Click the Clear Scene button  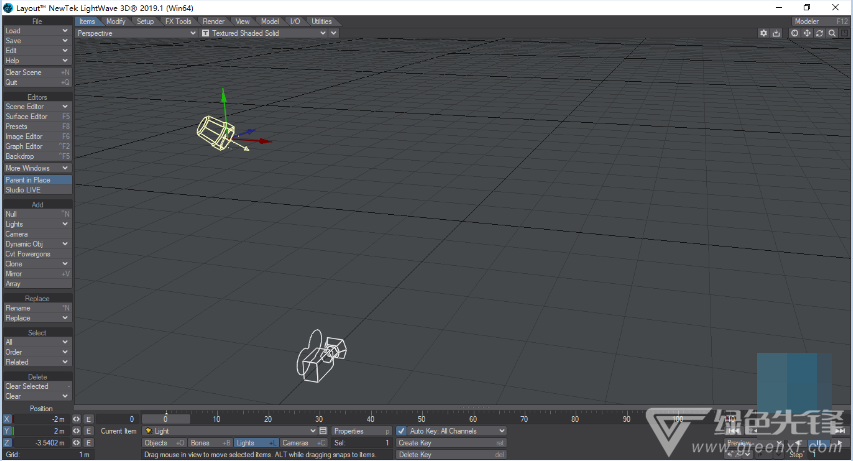38,72
